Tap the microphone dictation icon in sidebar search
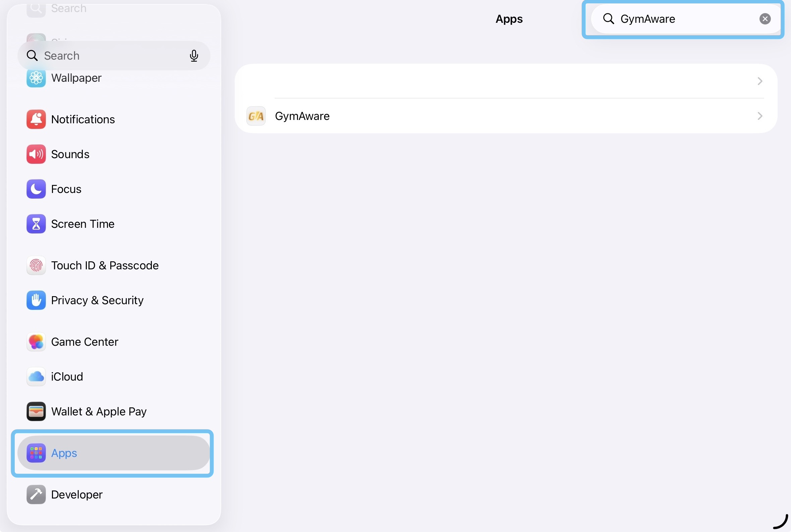The height and width of the screenshot is (532, 791). pos(194,56)
